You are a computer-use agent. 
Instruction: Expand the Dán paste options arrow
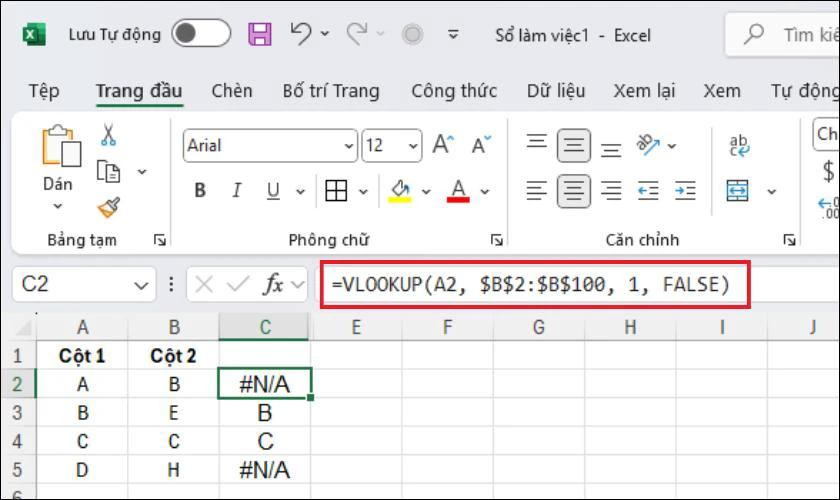pos(58,206)
